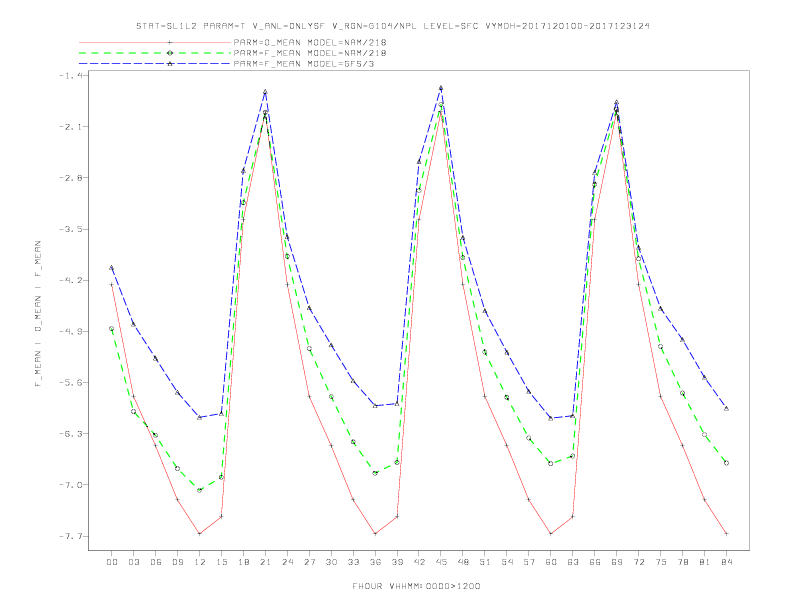Select legend entry PARM=O_MEAN MODEL=NAM/218
Image resolution: width=792 pixels, height=612 pixels.
pyautogui.click(x=310, y=42)
